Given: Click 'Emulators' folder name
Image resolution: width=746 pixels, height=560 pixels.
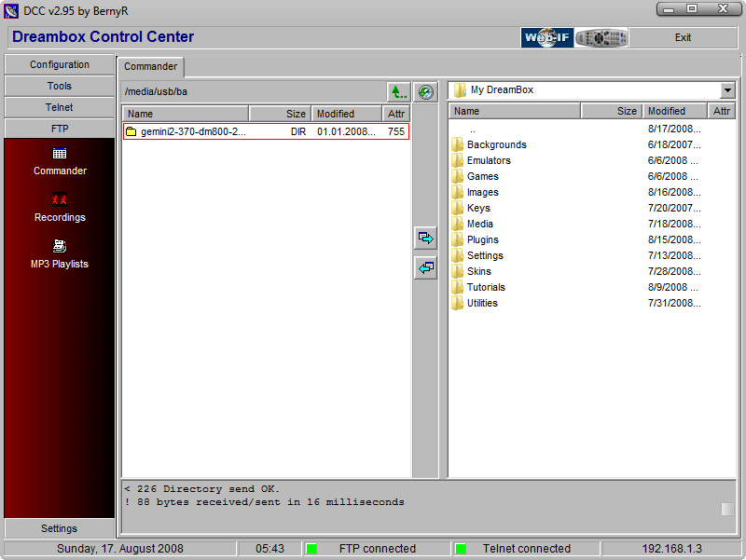Looking at the screenshot, I should [x=489, y=160].
